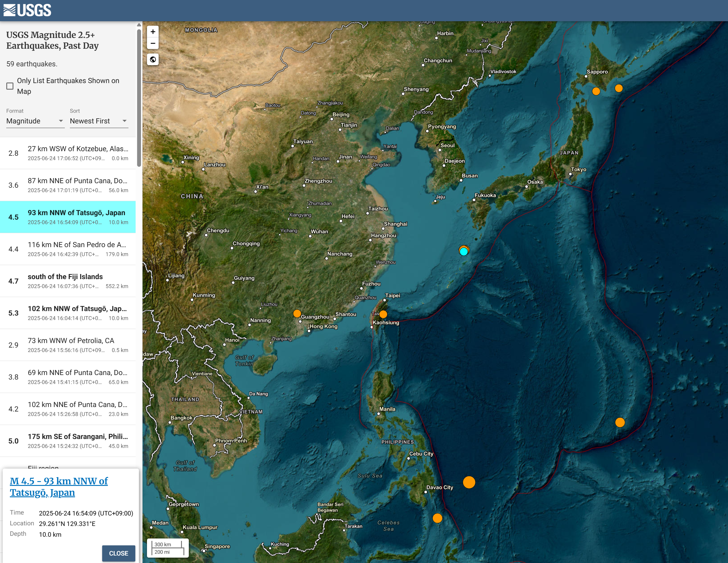Click the Hong Kong label on the map
Screen dimensions: 728x563
point(324,327)
